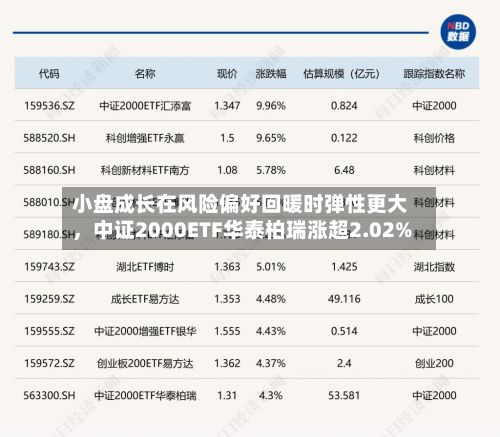Select price 1.5 in the 588520.SH row
Screen dimensions: 500x437
pyautogui.click(x=227, y=138)
